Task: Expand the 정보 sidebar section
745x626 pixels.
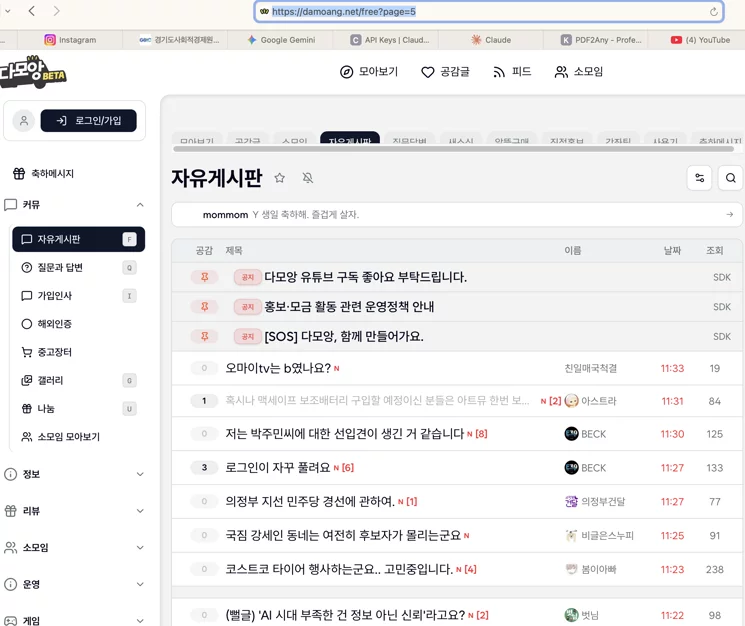Action: click(x=140, y=474)
